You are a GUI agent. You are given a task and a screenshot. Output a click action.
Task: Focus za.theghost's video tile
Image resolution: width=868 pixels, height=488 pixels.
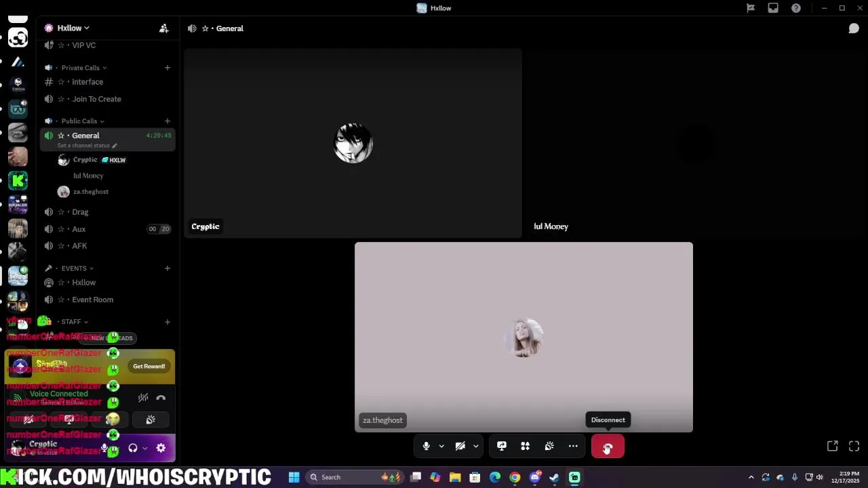pyautogui.click(x=524, y=337)
